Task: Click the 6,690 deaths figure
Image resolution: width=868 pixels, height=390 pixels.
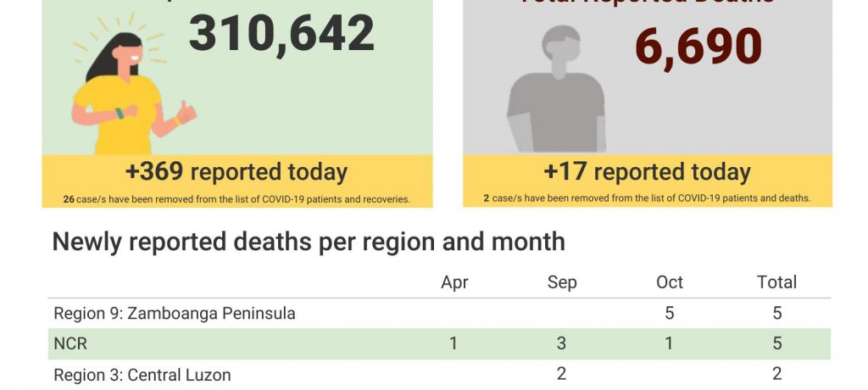Action: [698, 47]
